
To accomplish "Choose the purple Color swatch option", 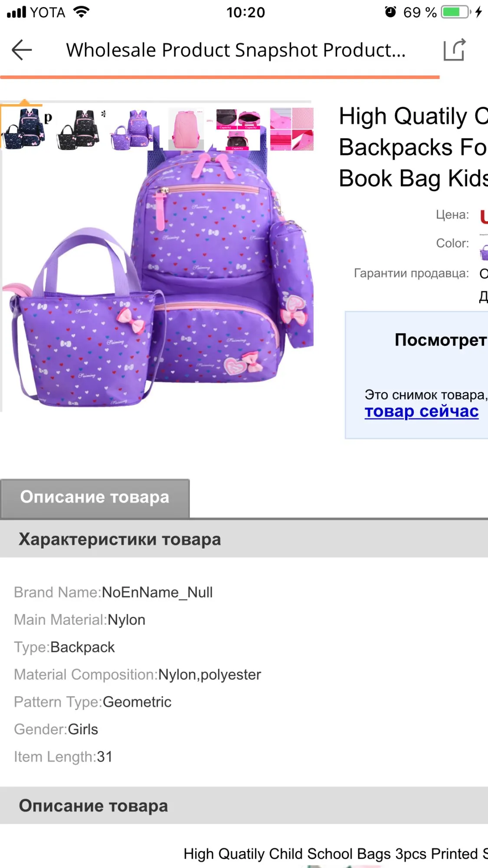I will coord(484,252).
